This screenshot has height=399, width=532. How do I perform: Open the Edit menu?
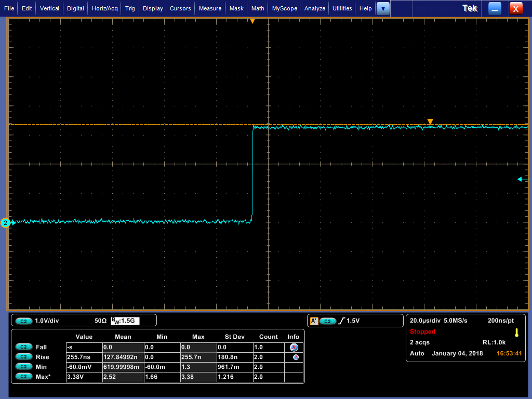[27, 8]
